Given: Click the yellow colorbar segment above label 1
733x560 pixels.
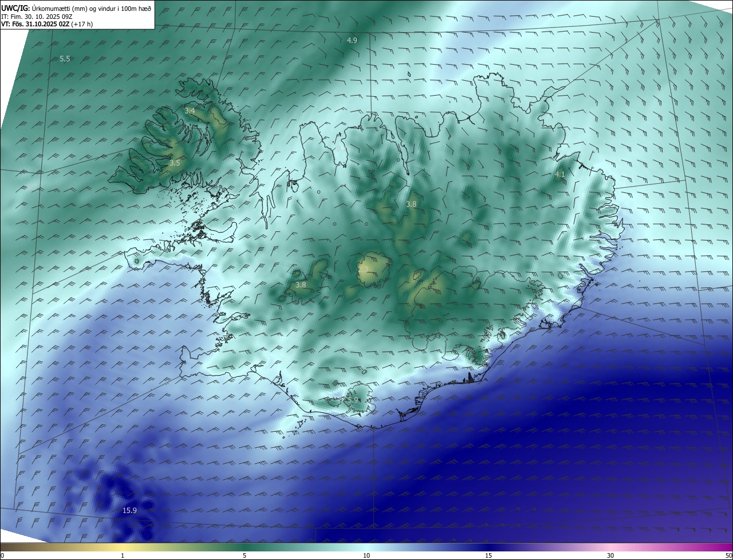Looking at the screenshot, I should (123, 547).
